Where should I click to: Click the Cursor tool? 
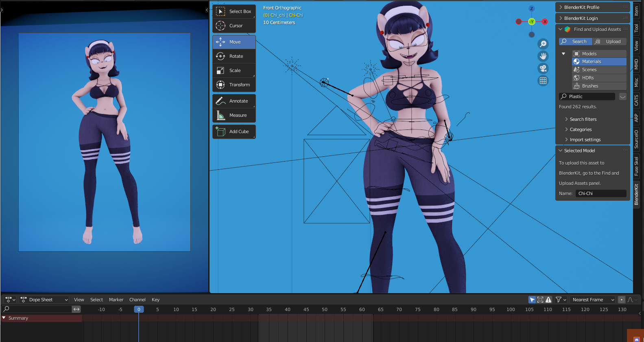[234, 26]
